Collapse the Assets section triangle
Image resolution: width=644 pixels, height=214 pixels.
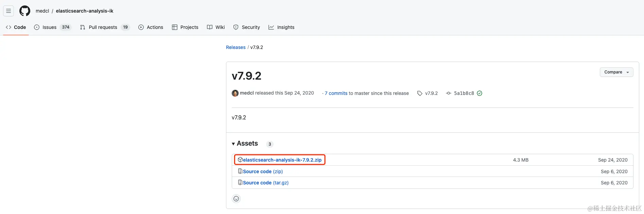coord(233,144)
